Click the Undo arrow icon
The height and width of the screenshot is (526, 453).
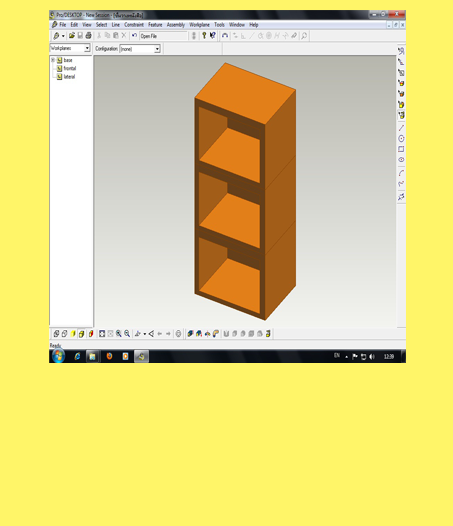(x=134, y=36)
